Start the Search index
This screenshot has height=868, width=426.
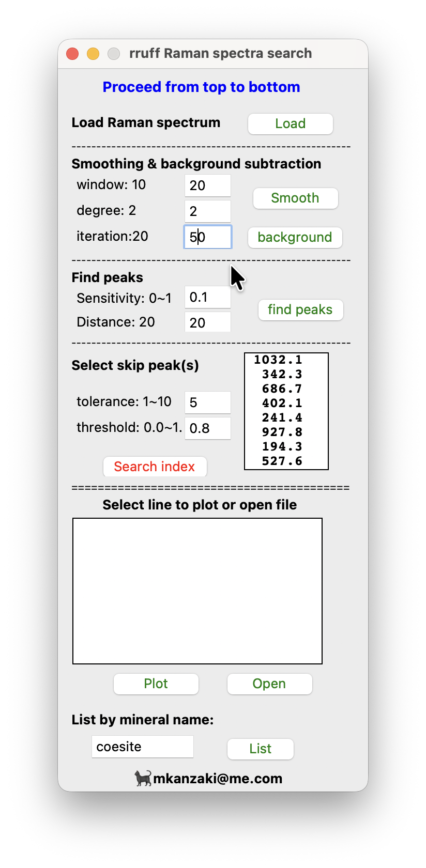pos(155,467)
